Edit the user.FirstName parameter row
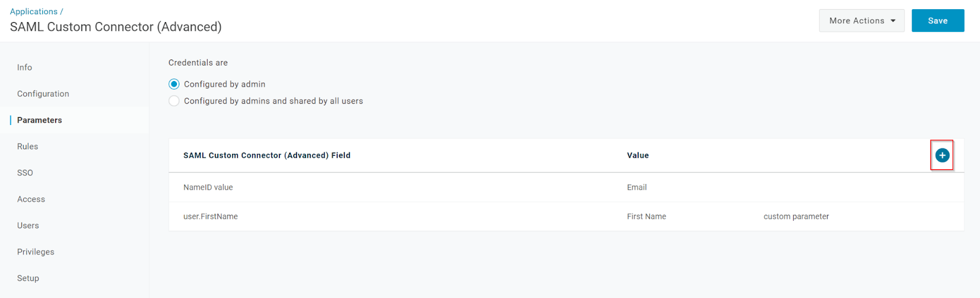 [566, 216]
